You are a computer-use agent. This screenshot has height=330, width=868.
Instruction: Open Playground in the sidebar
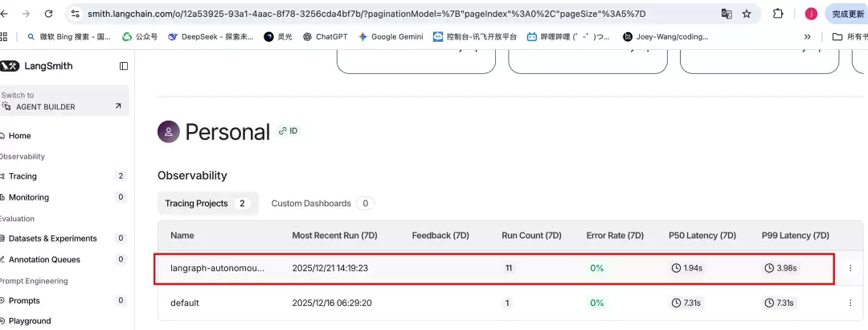[x=30, y=320]
